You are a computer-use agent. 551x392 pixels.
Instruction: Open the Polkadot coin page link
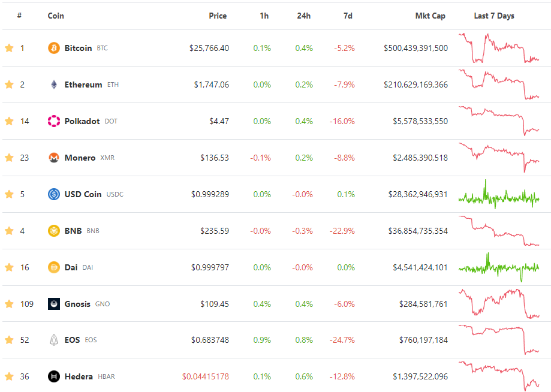[82, 121]
